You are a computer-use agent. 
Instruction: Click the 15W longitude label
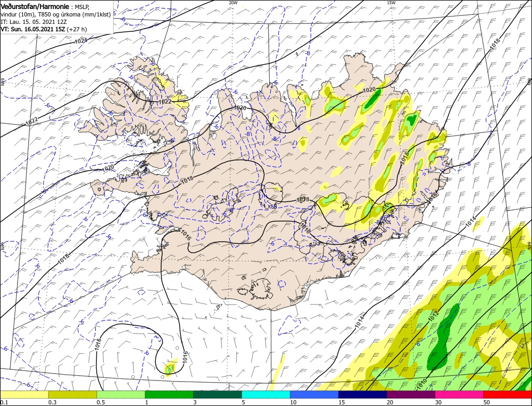(x=391, y=2)
